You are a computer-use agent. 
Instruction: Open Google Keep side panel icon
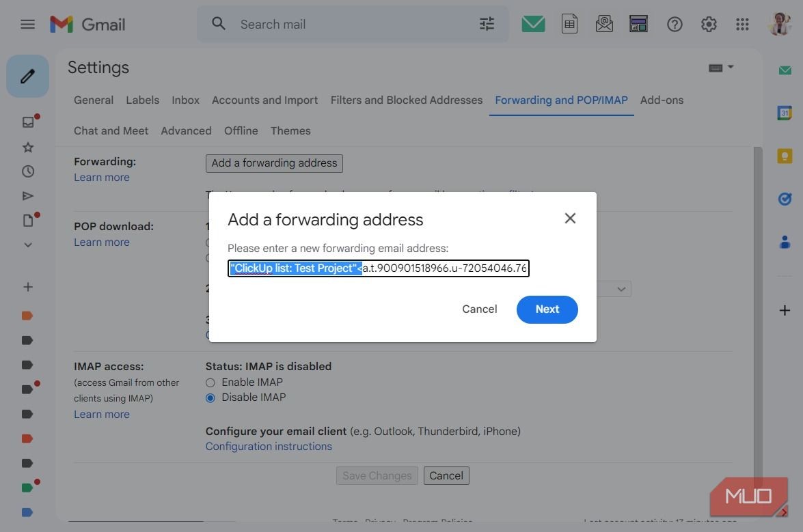pos(785,156)
